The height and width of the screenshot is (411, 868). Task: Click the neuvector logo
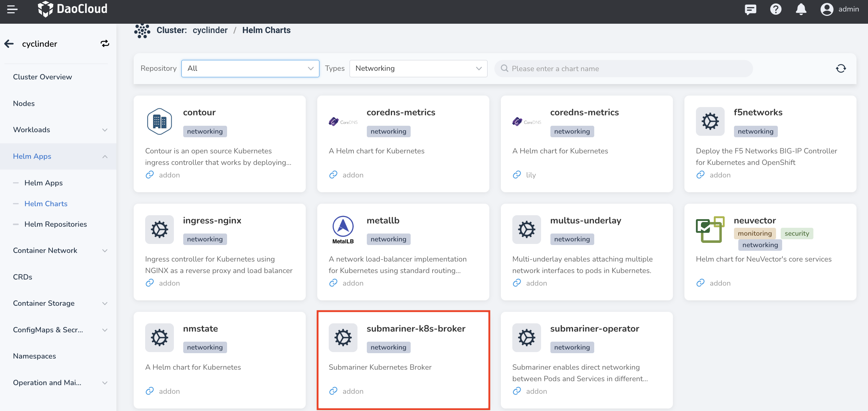click(710, 230)
